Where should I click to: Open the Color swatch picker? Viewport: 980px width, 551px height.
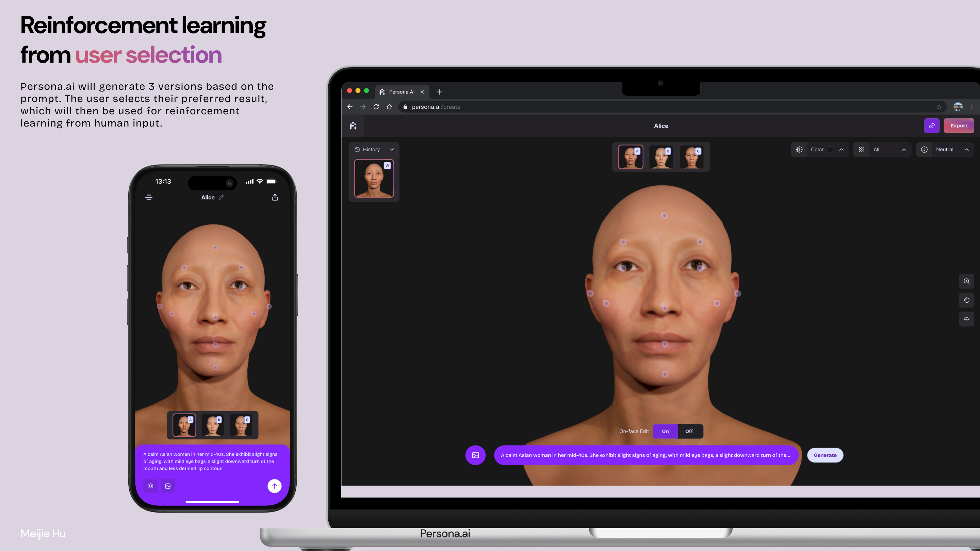[829, 149]
